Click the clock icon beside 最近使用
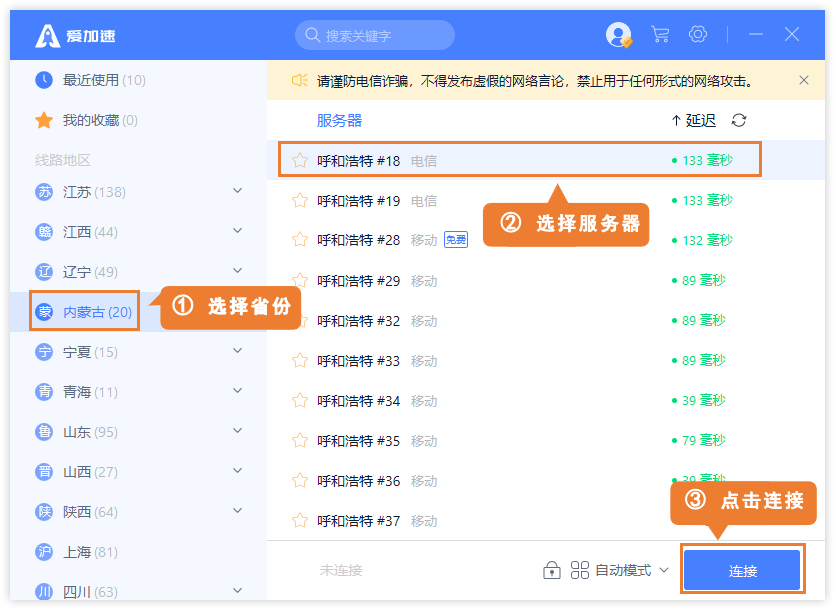The height and width of the screenshot is (610, 835). point(44,80)
